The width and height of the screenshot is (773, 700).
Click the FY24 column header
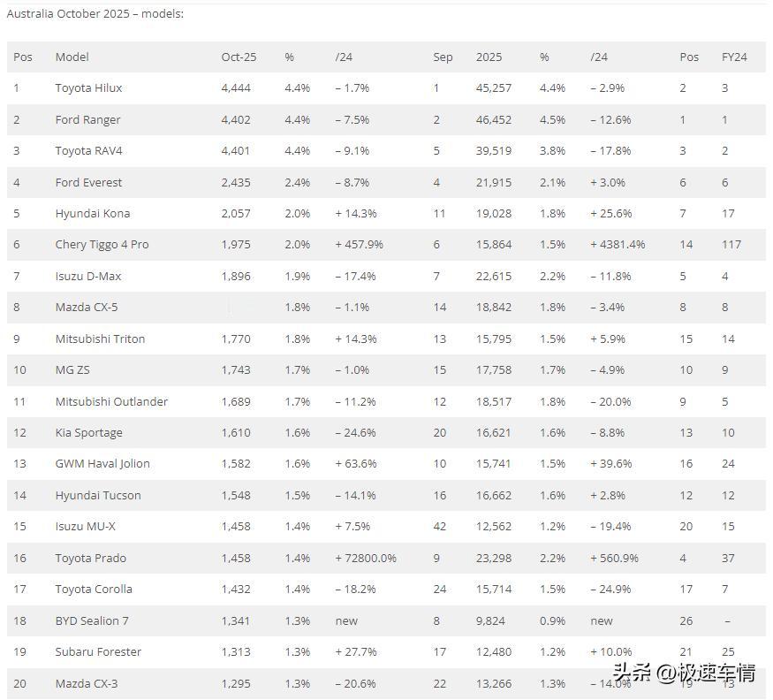click(734, 57)
